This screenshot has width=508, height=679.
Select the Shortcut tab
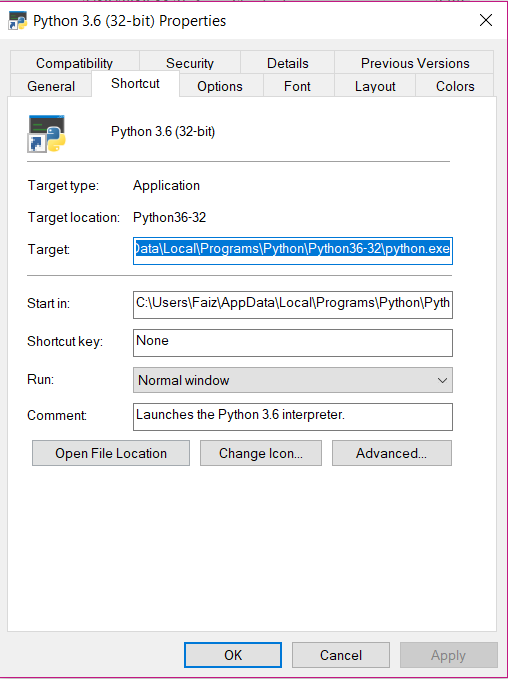tap(136, 84)
